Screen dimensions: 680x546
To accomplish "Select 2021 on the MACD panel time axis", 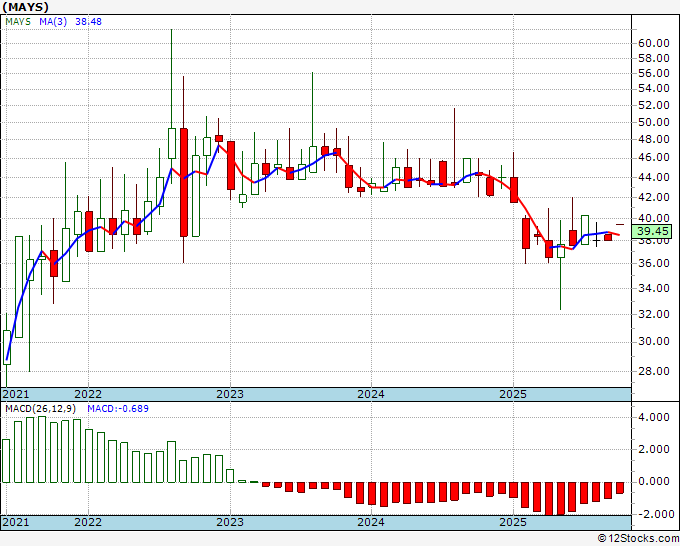I will (16, 522).
